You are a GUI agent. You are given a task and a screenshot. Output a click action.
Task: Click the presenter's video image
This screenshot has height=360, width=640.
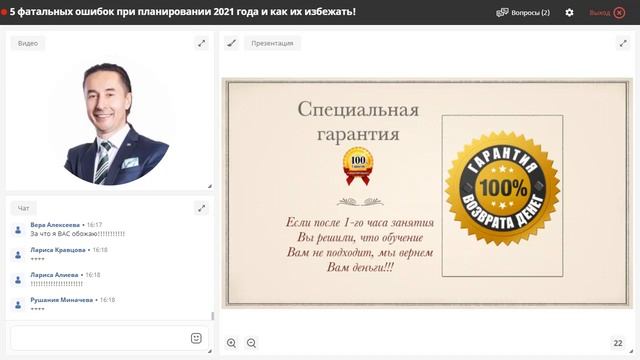coord(113,123)
